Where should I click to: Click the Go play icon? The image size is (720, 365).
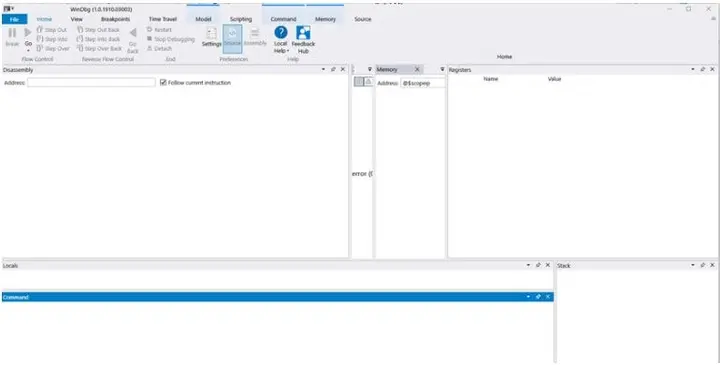pyautogui.click(x=28, y=33)
